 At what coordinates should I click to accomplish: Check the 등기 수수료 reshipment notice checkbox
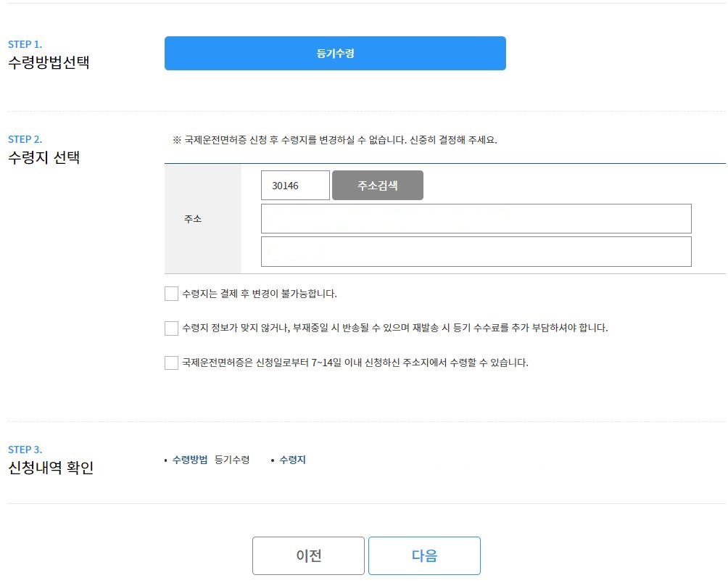coord(171,328)
